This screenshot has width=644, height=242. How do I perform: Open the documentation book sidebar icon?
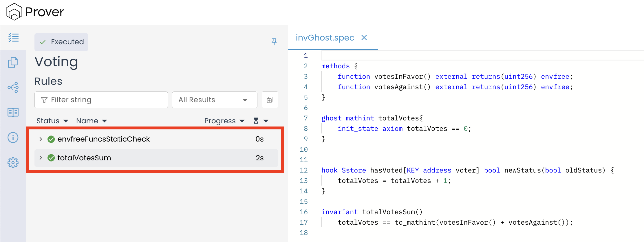coord(13,112)
